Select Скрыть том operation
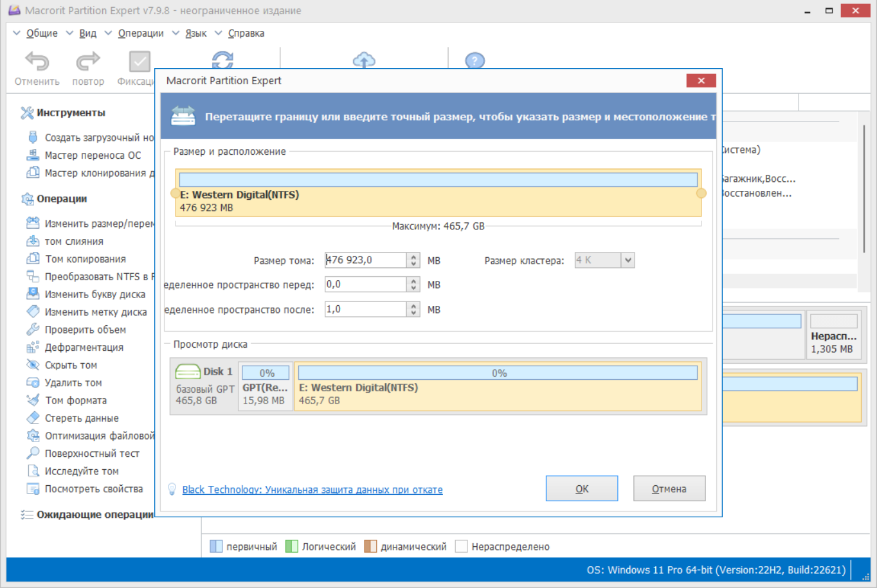The width and height of the screenshot is (877, 588). pyautogui.click(x=71, y=365)
